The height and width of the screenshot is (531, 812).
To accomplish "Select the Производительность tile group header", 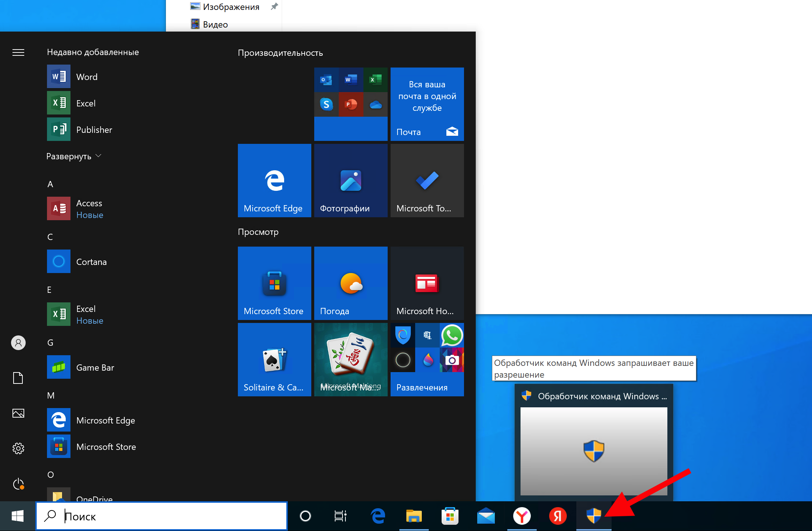I will point(280,53).
